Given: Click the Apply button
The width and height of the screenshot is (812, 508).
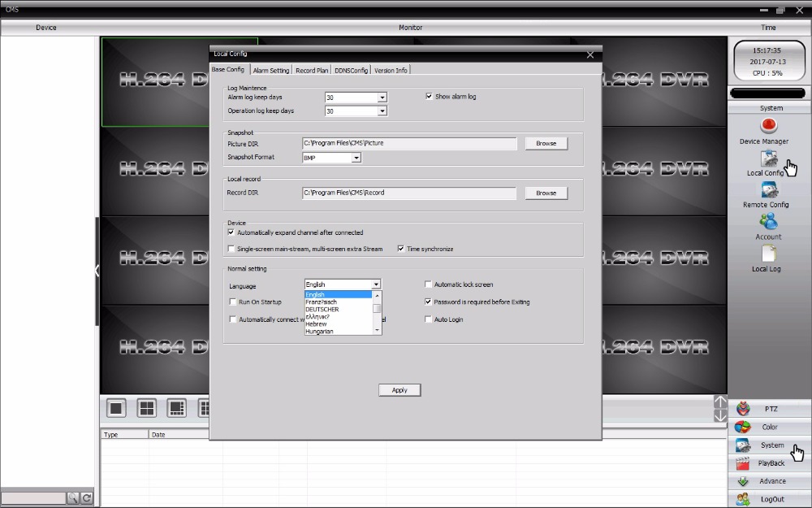Looking at the screenshot, I should 400,390.
